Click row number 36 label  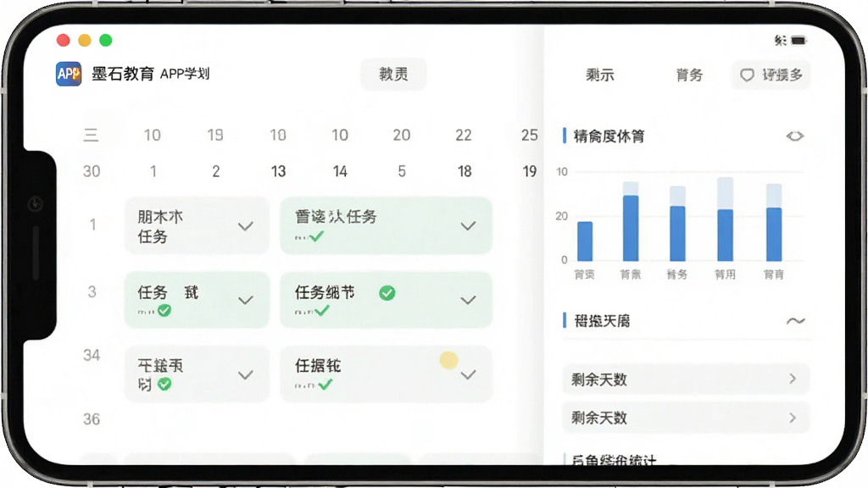coord(92,419)
